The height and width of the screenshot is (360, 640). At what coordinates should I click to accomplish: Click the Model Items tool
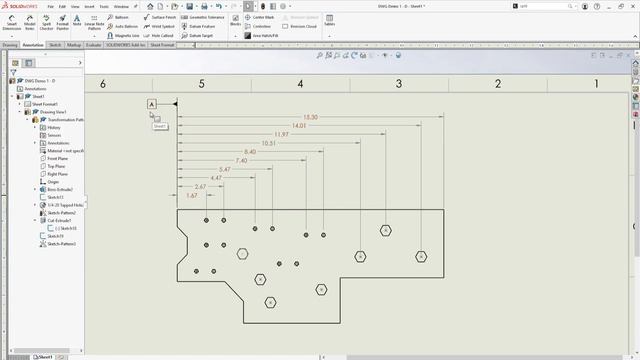point(30,22)
